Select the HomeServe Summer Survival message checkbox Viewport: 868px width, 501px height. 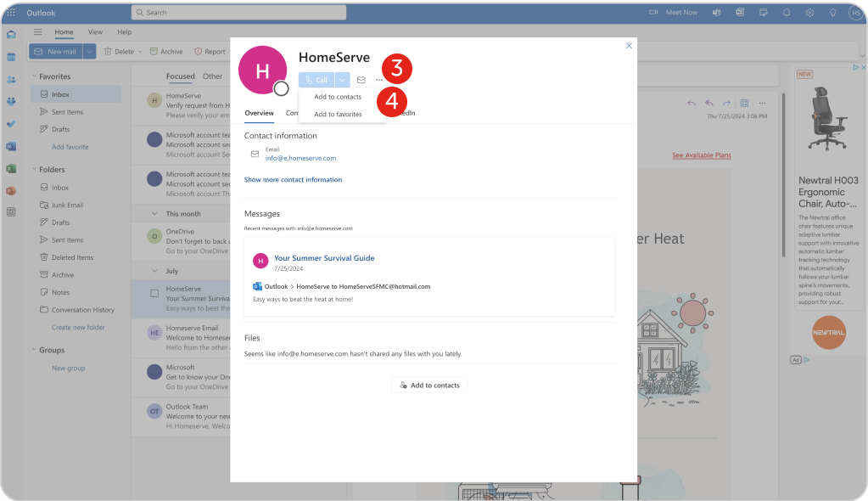coord(154,293)
